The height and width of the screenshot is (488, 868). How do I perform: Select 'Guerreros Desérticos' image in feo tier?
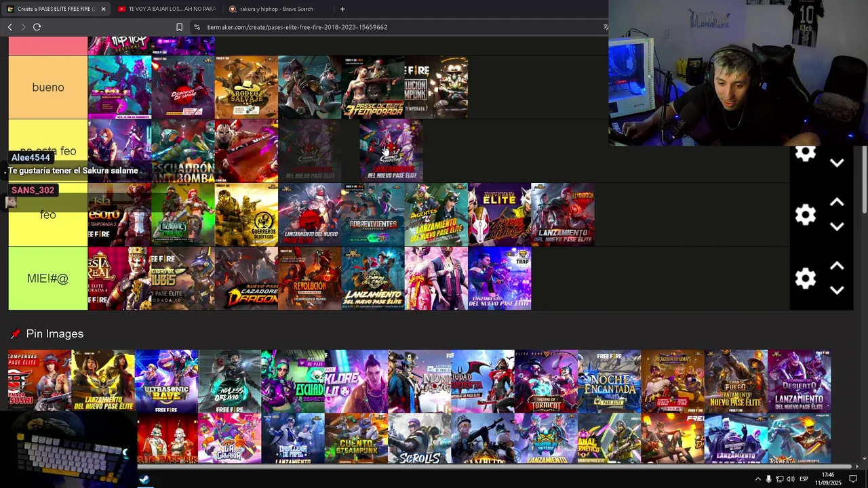[x=246, y=215]
